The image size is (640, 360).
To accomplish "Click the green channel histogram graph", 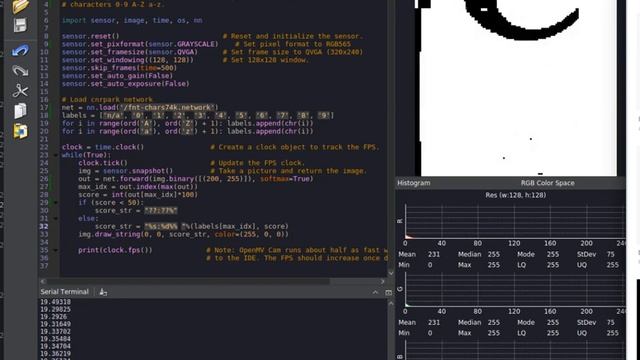I will 515,290.
